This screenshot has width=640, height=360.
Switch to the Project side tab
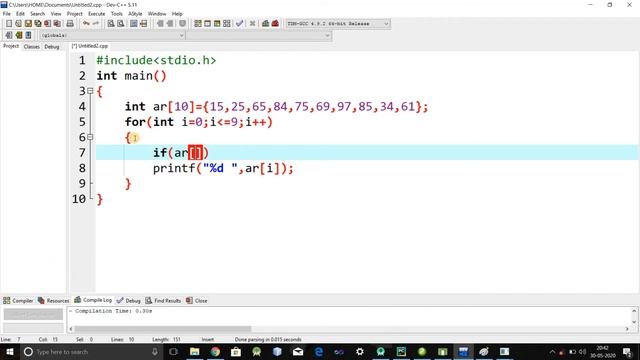11,46
